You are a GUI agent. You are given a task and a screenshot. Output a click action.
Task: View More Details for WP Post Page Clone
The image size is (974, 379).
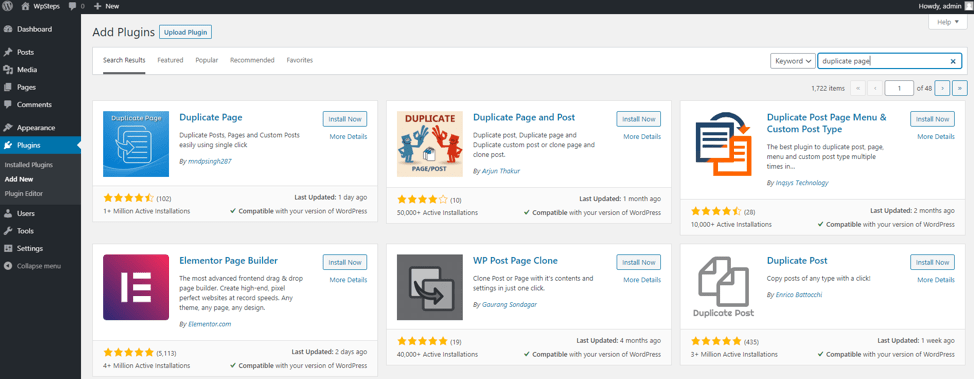pos(642,280)
